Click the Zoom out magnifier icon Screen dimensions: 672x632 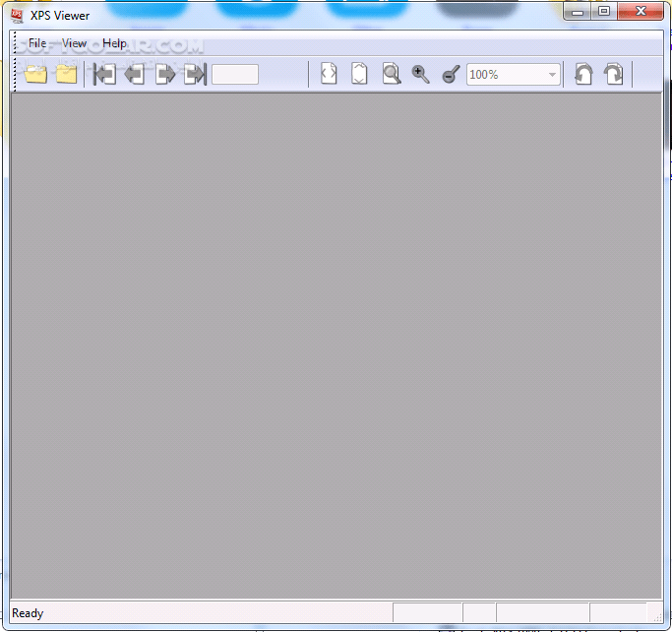451,75
